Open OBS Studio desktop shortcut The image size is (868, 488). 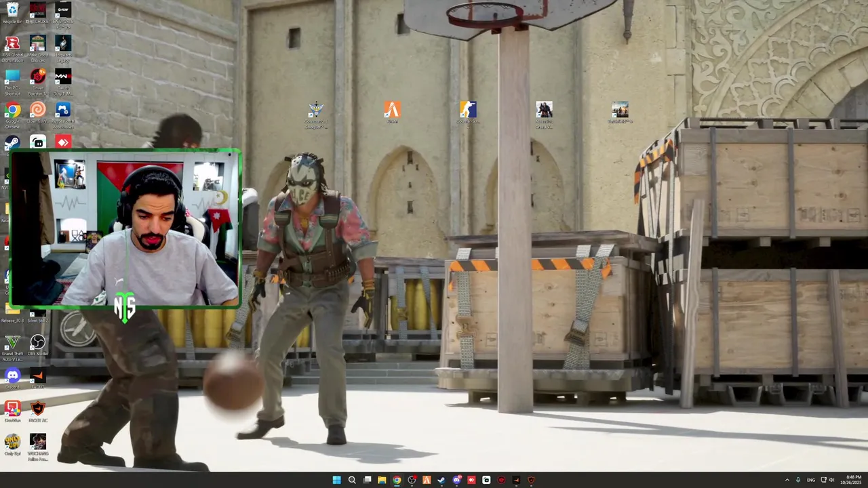pyautogui.click(x=38, y=344)
